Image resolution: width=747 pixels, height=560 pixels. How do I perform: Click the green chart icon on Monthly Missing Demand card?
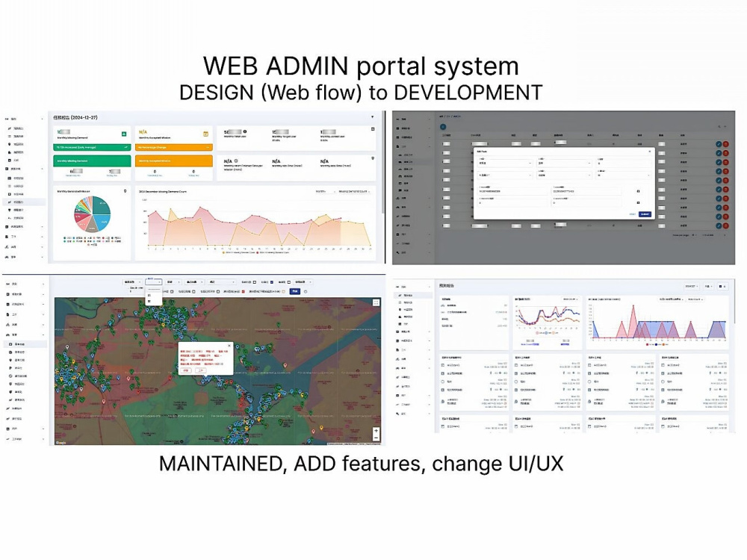pyautogui.click(x=124, y=134)
